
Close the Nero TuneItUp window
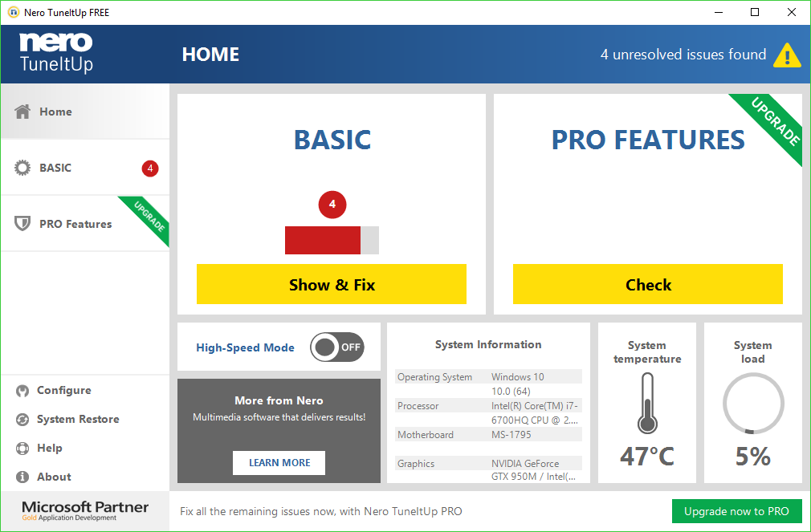[x=792, y=12]
